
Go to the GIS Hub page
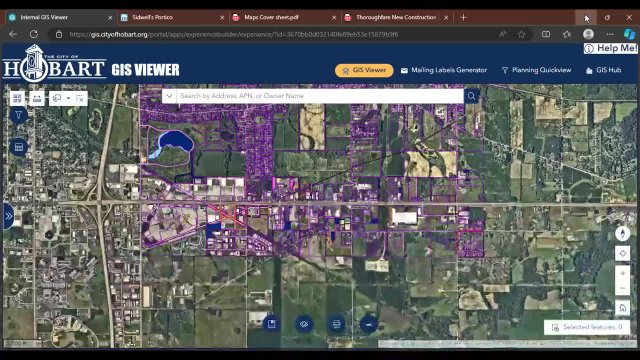tap(604, 70)
